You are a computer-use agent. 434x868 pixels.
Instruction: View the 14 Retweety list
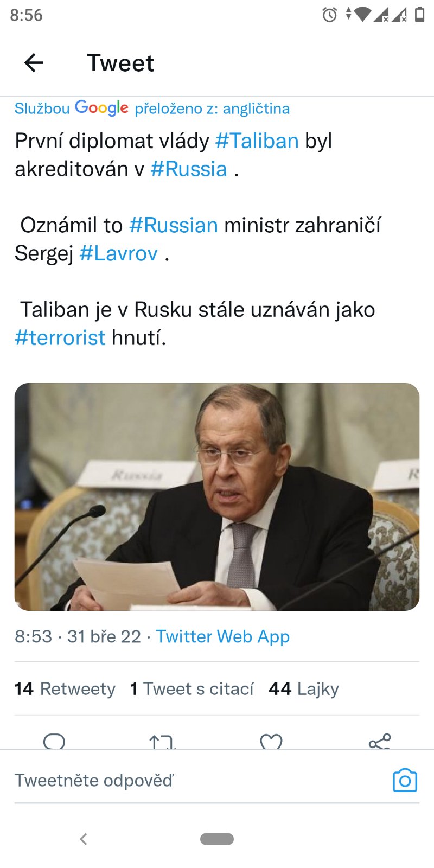click(65, 689)
